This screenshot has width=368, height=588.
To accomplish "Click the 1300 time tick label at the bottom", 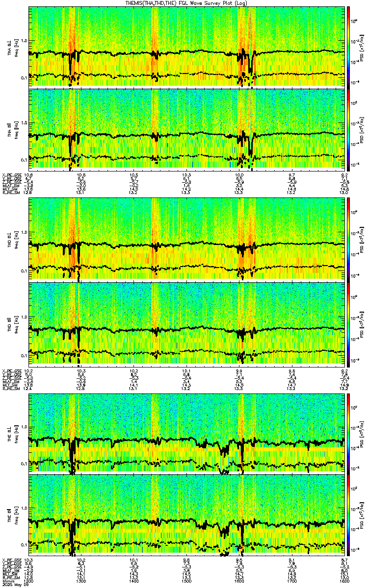I will pyautogui.click(x=81, y=581).
